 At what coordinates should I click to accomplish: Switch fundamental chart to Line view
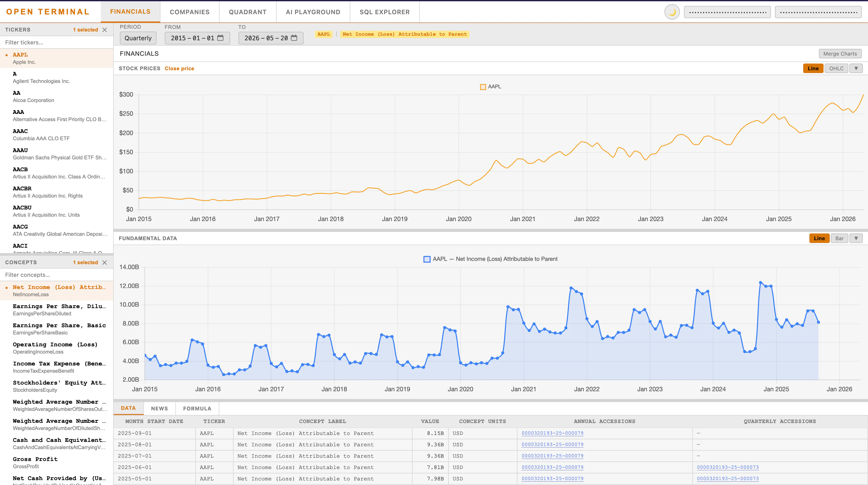[819, 238]
